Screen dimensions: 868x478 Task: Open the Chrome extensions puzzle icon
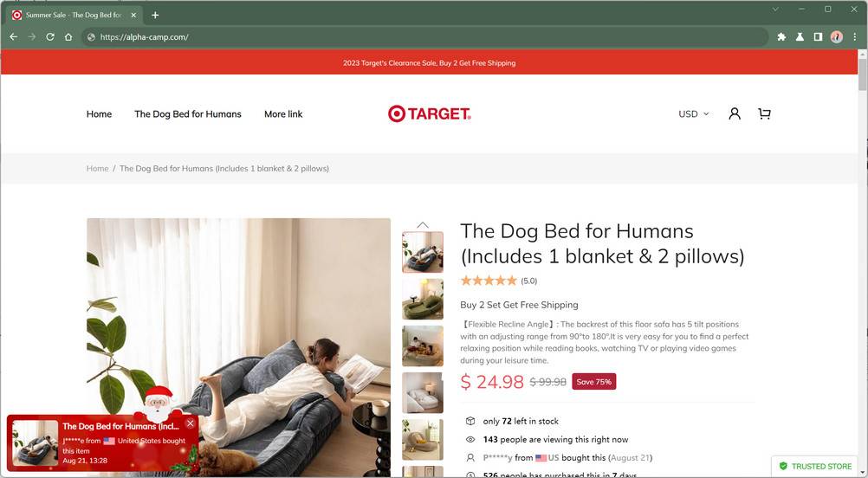click(x=781, y=37)
